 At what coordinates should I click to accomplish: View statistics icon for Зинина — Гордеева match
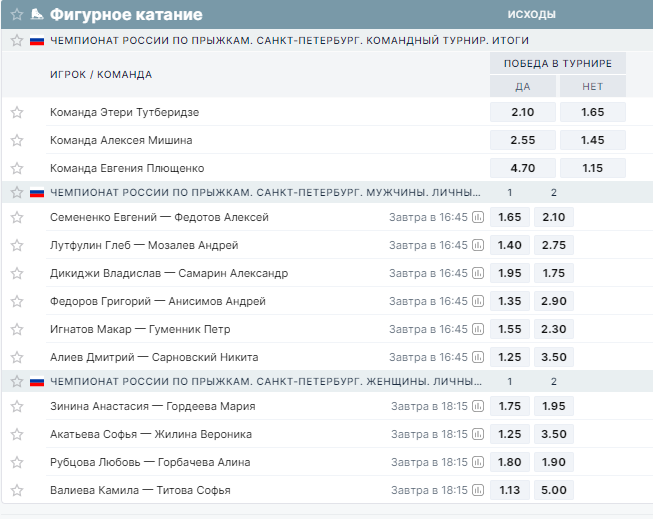(478, 406)
